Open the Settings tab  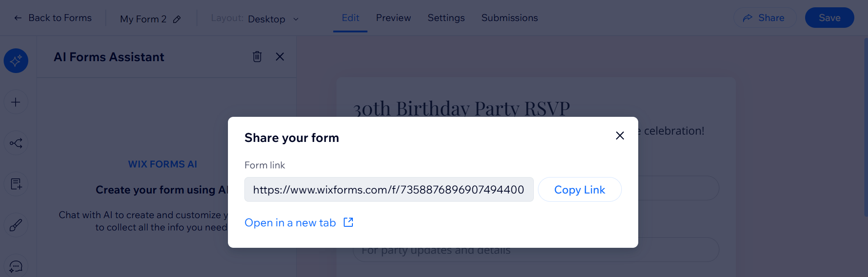(446, 18)
